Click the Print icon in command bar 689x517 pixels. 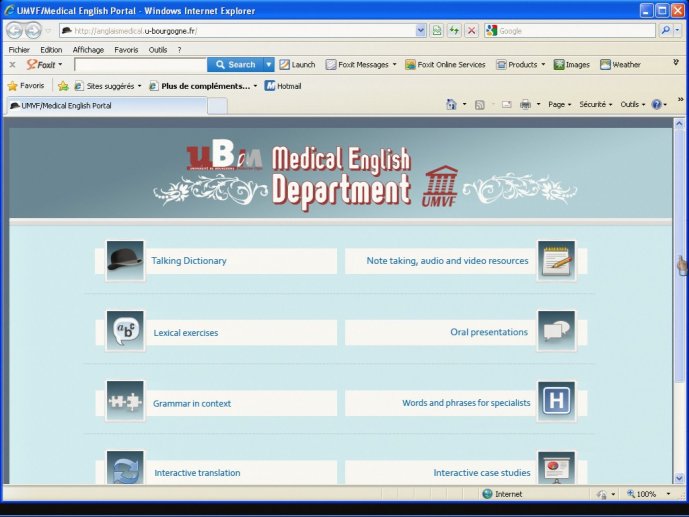[x=525, y=105]
